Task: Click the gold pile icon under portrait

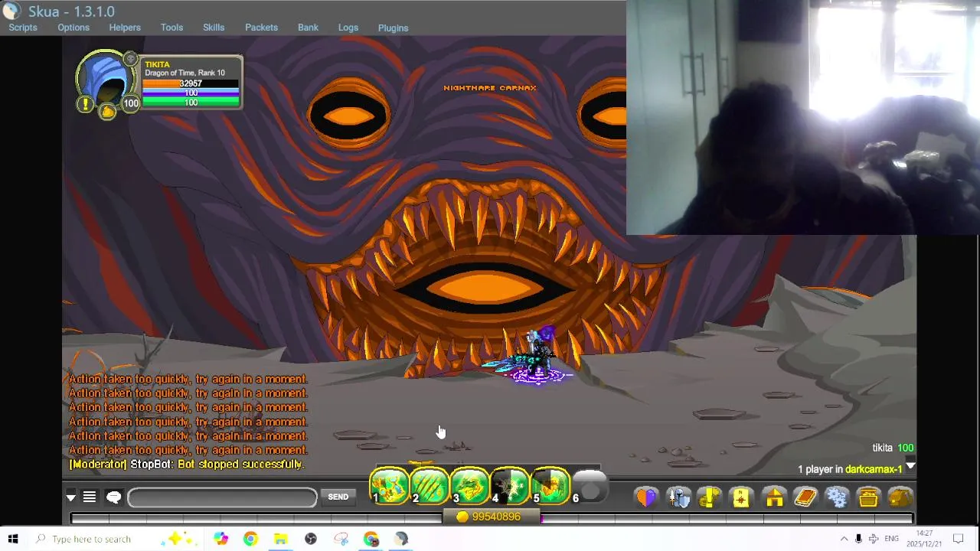Action: click(x=108, y=112)
